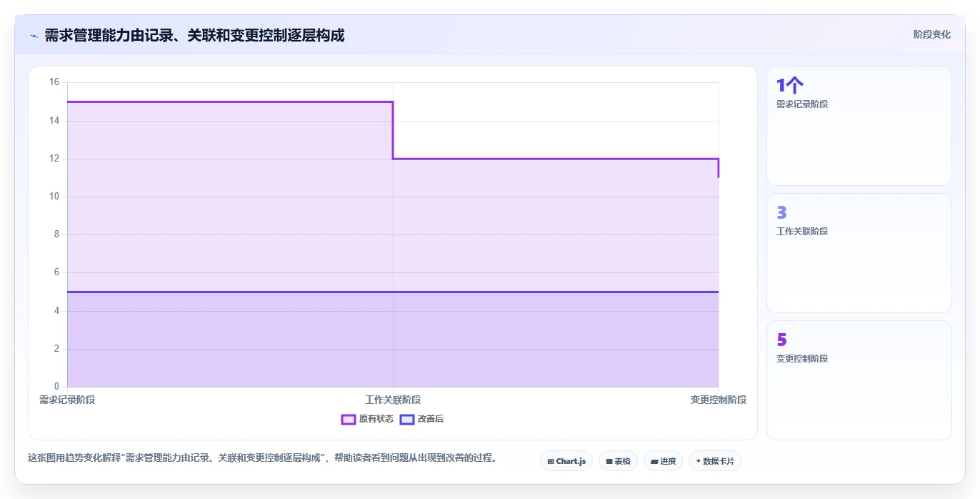The image size is (980, 499).
Task: Click x-axis label 工作关联阶段
Action: click(393, 400)
